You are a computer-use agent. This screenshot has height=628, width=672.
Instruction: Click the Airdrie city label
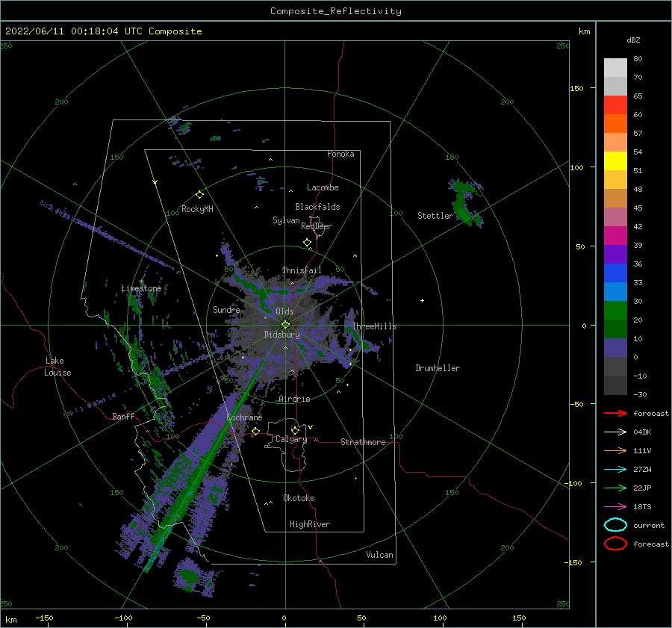(x=294, y=399)
